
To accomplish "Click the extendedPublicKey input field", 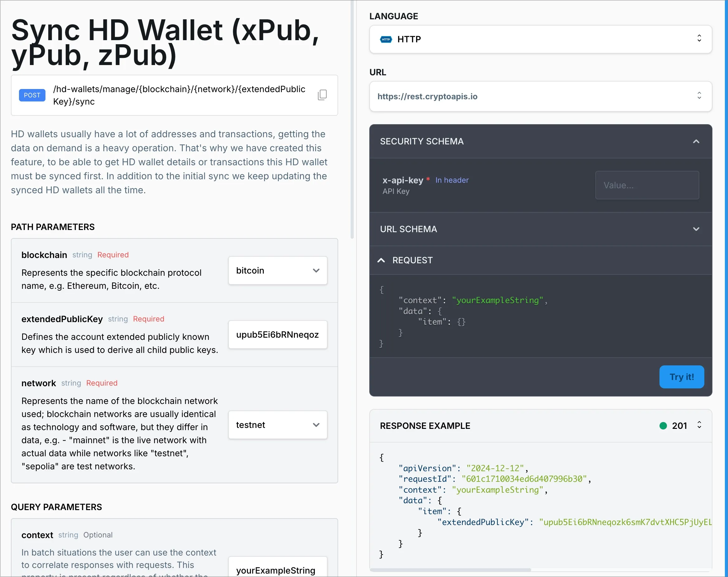I will (277, 334).
